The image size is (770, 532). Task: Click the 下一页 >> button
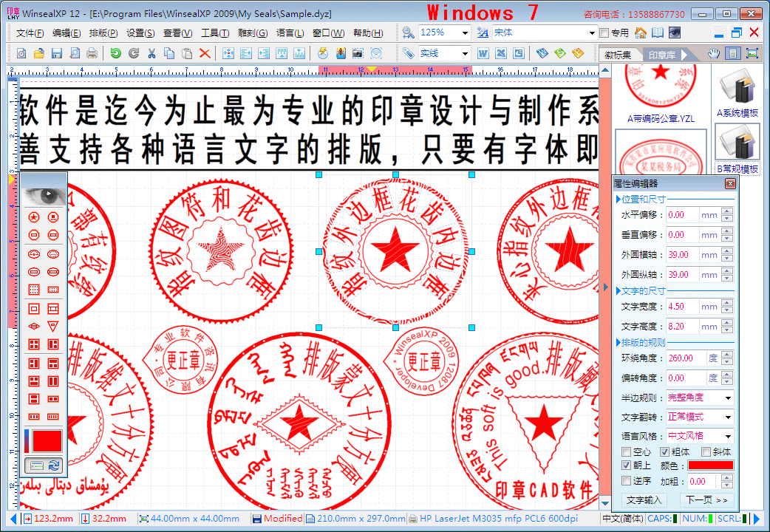coord(706,499)
